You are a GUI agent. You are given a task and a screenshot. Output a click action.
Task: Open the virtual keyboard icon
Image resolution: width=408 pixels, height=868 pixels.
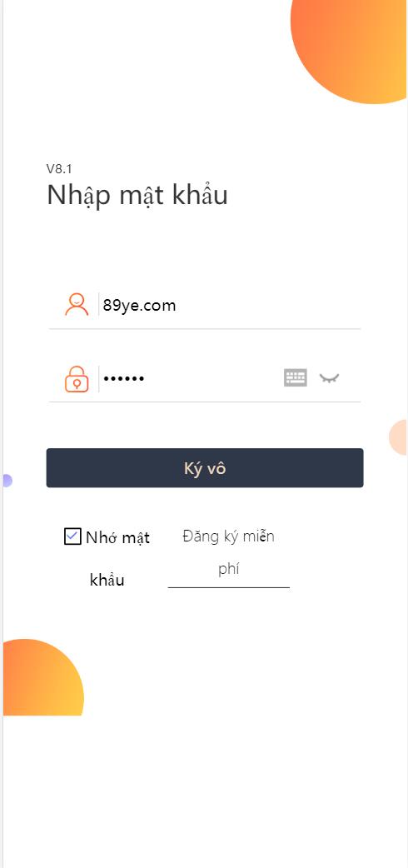click(x=295, y=378)
